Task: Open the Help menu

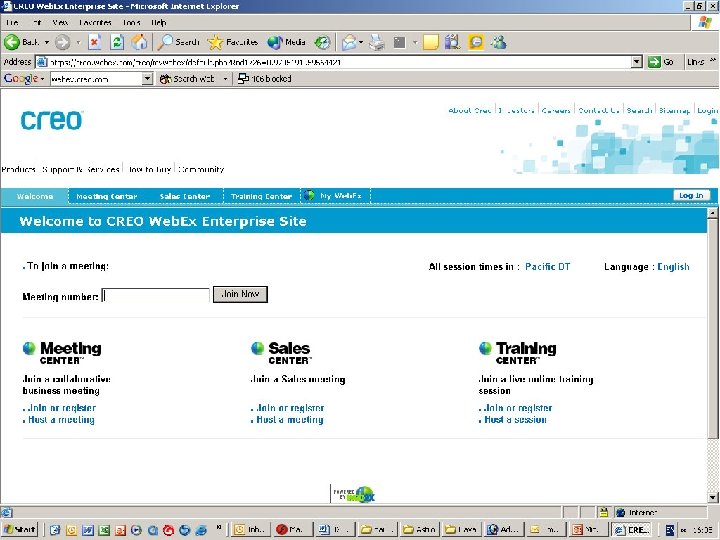Action: click(x=158, y=22)
